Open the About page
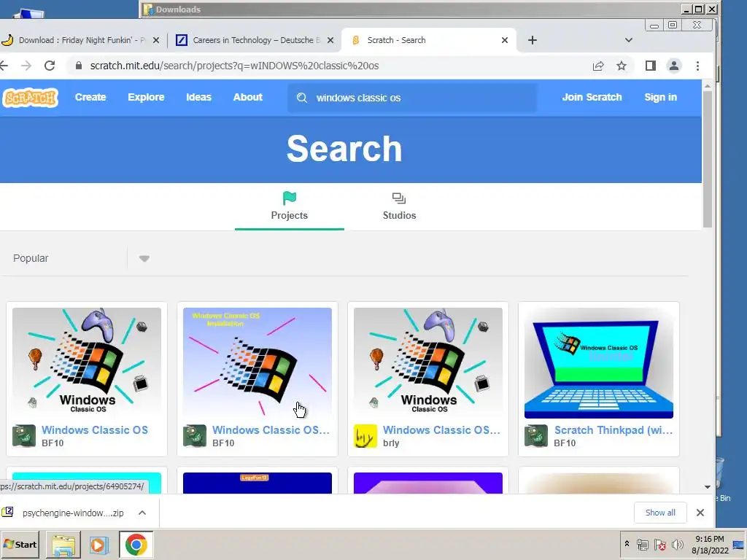747x560 pixels. [x=248, y=97]
